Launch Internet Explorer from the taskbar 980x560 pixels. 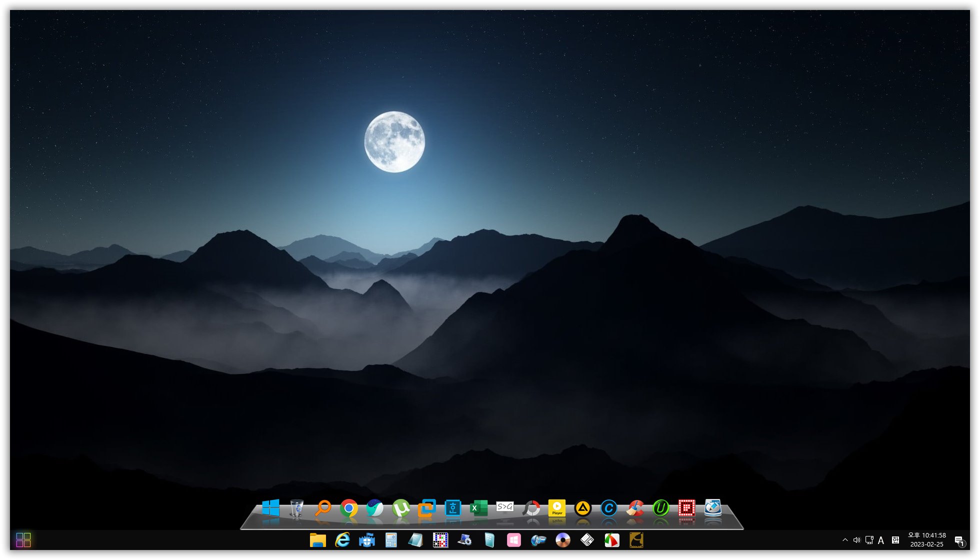(342, 540)
